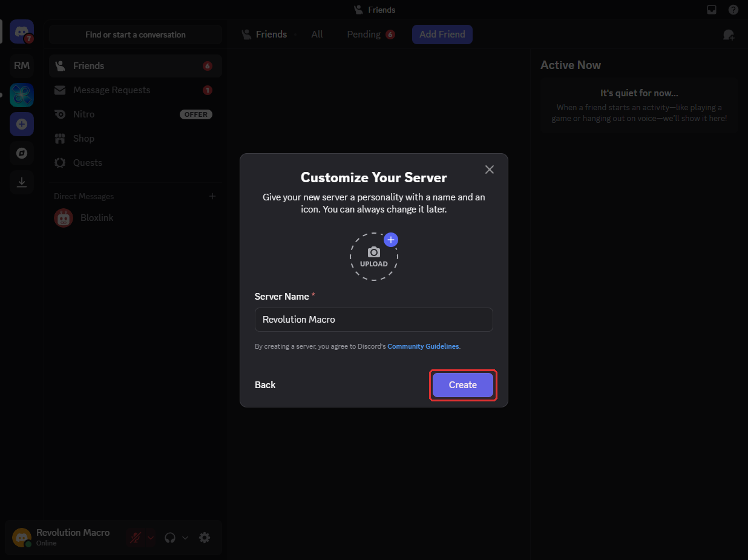Create DM with plus beside Direct Messages
The image size is (748, 560).
click(212, 196)
